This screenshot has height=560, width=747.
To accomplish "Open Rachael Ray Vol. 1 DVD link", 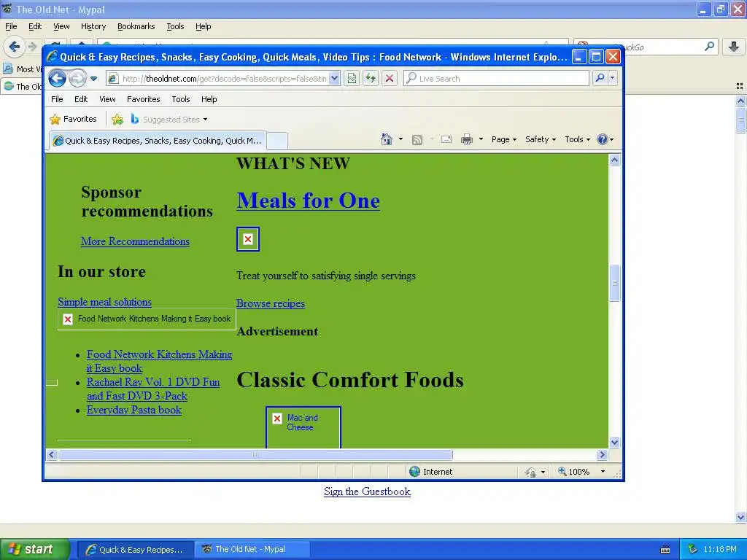I will [x=153, y=389].
